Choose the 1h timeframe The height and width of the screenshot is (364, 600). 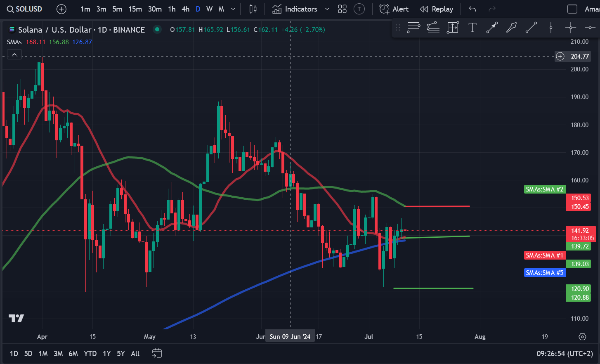pyautogui.click(x=172, y=9)
